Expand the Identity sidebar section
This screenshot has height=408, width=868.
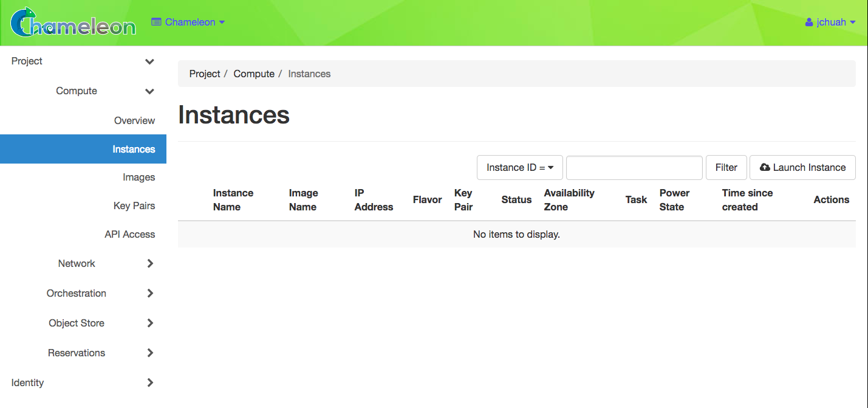point(83,382)
